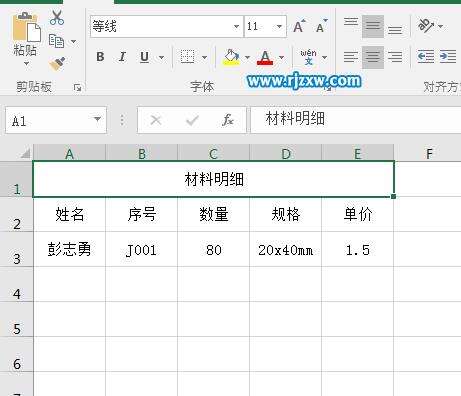
Task: Select column F header
Action: [429, 154]
